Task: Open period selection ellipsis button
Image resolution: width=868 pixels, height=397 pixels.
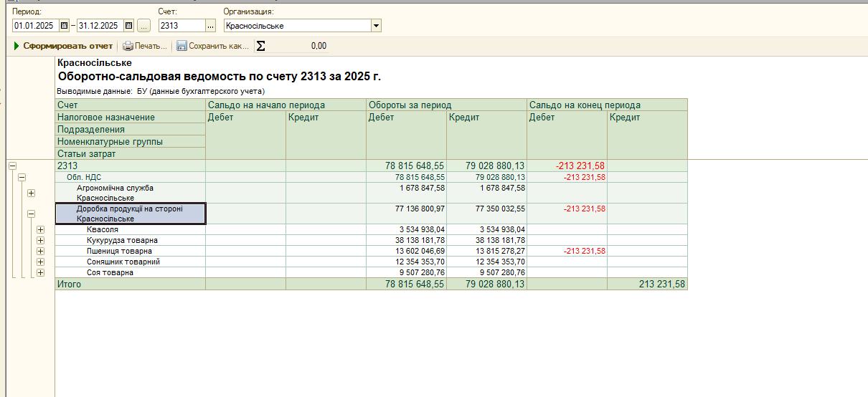Action: [144, 26]
